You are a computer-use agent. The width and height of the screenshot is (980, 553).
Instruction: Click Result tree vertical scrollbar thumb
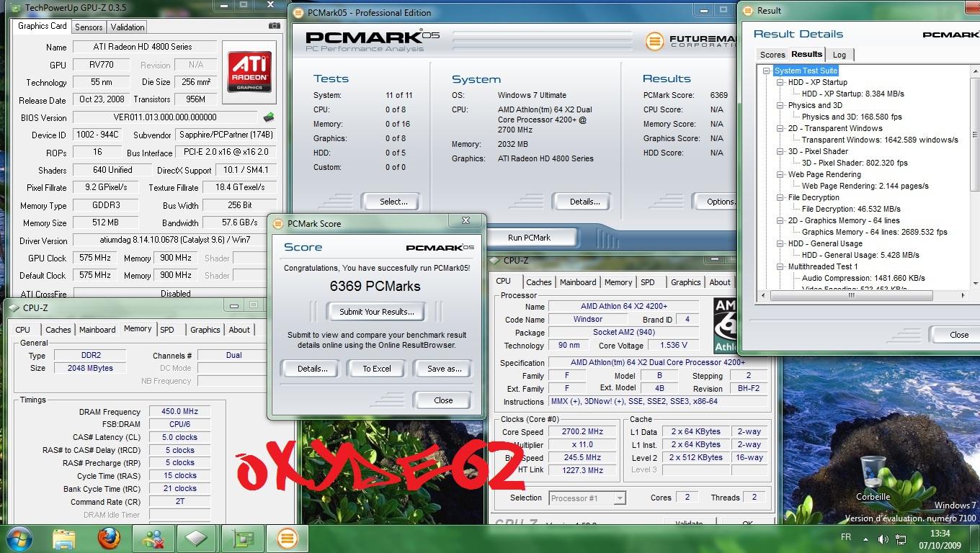pos(975,134)
